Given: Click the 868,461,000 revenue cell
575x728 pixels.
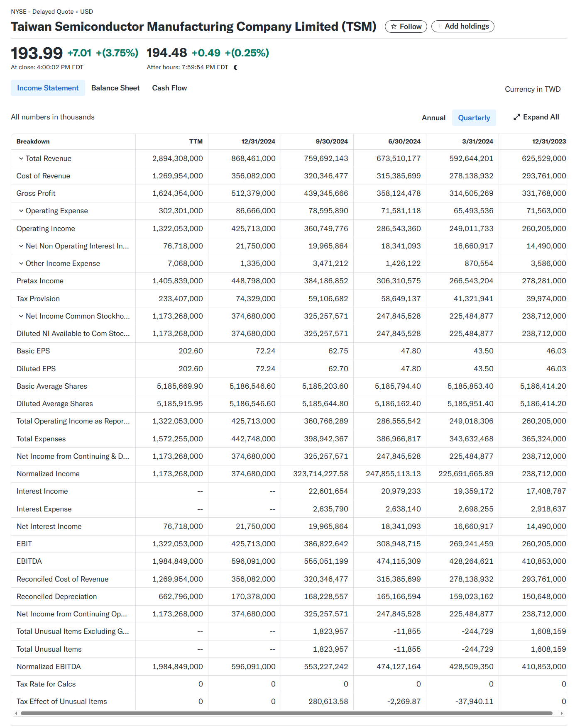Looking at the screenshot, I should 253,158.
